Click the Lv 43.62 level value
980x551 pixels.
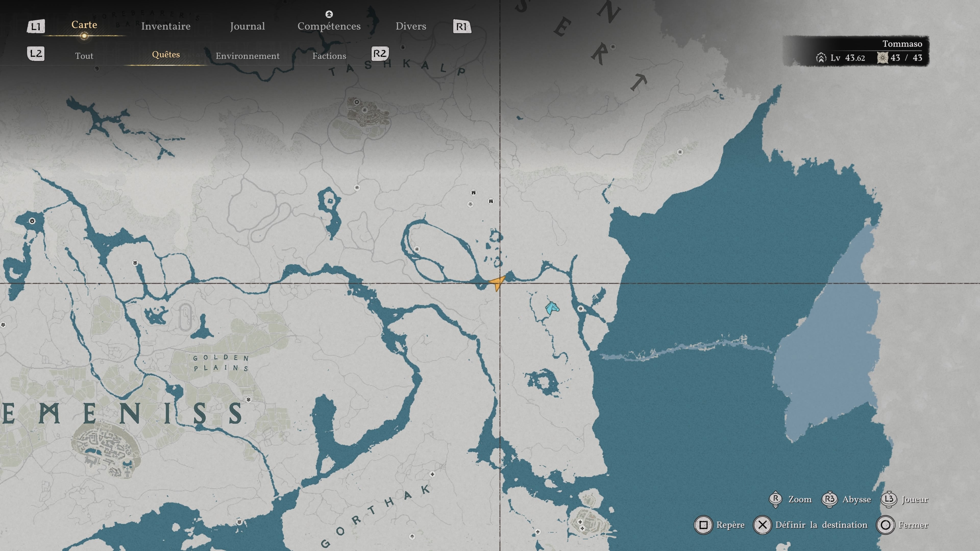click(x=847, y=58)
